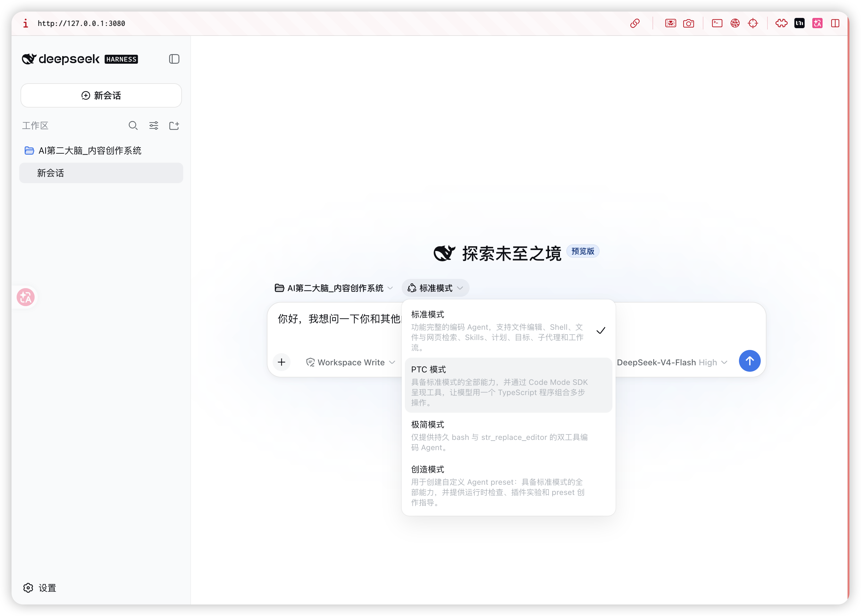This screenshot has width=861, height=616.
Task: Click the 预览版 badge
Action: pyautogui.click(x=583, y=251)
